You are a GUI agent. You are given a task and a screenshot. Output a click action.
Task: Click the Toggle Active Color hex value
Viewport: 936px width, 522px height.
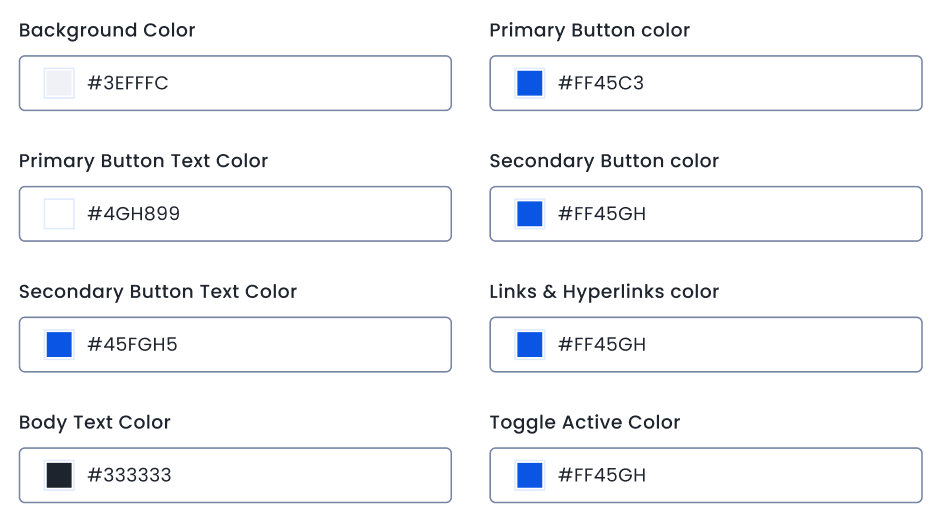tap(602, 475)
